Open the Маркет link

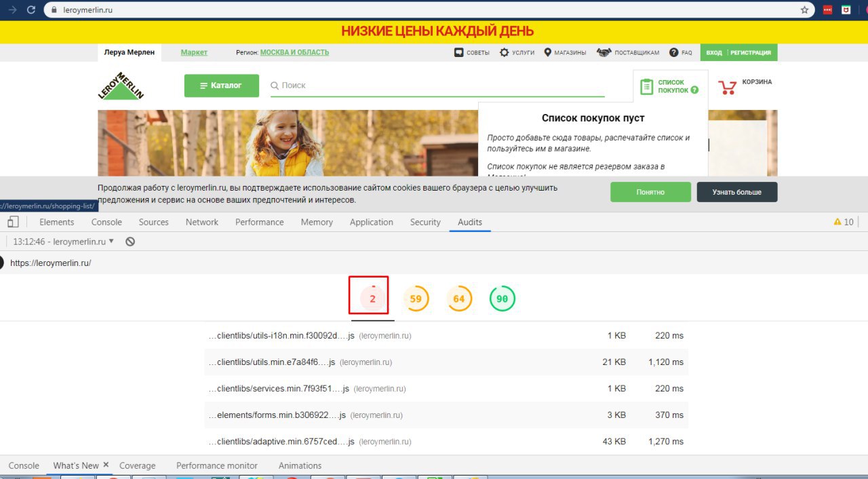pos(194,52)
